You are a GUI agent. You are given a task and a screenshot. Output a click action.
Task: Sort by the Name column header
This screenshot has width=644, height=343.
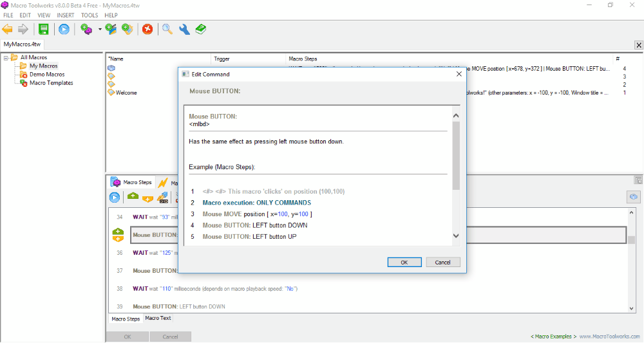pos(158,59)
